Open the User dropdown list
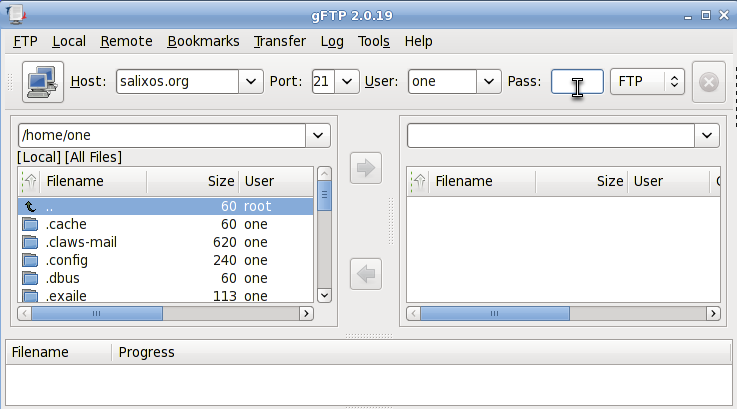This screenshot has height=409, width=737. coord(489,82)
